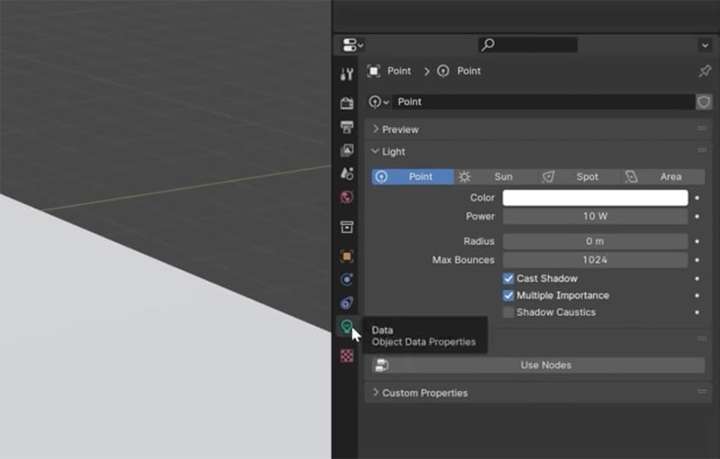
Task: Open the View Layer properties tab
Action: coord(347,151)
